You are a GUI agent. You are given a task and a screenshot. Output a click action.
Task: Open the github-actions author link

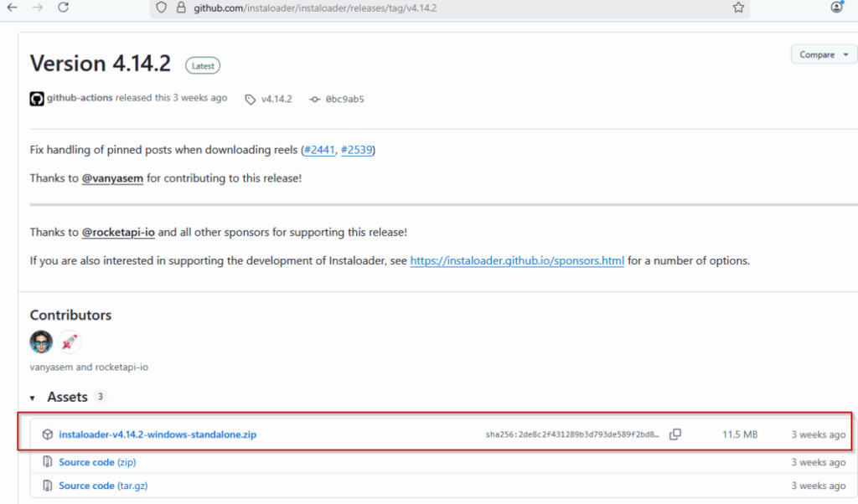pyautogui.click(x=80, y=98)
